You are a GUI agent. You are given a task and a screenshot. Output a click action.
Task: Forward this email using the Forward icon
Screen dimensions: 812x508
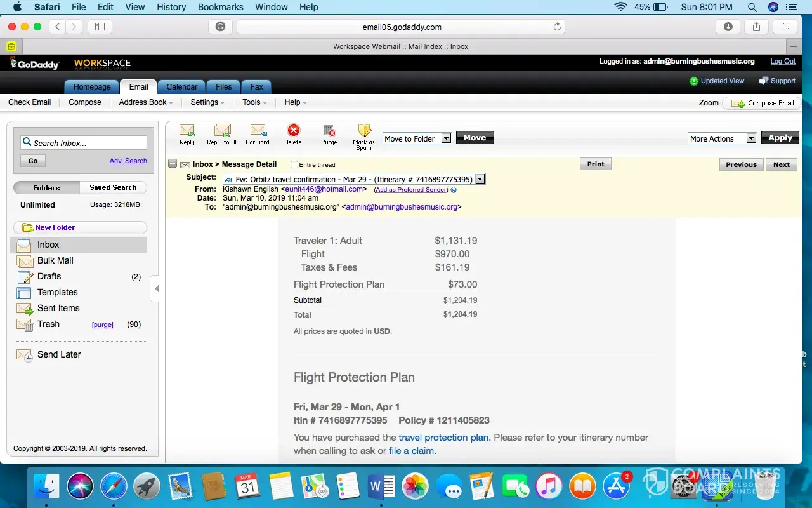(258, 131)
